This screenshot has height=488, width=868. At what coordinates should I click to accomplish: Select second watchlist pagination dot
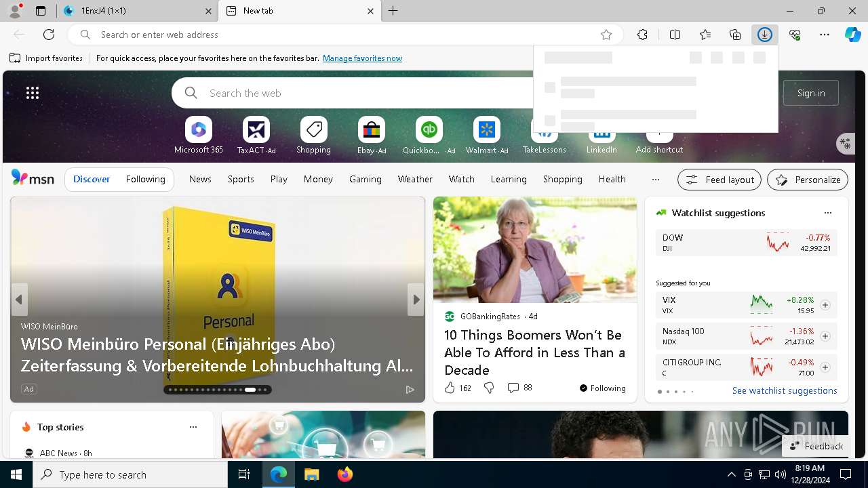point(667,392)
